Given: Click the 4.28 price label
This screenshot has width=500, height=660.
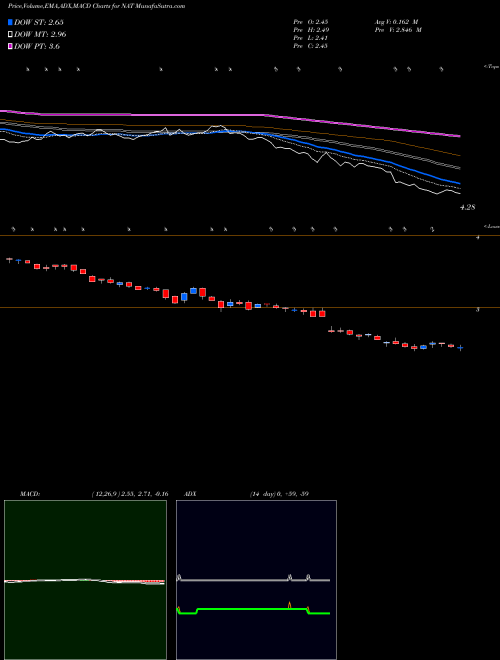Looking at the screenshot, I should (x=468, y=207).
